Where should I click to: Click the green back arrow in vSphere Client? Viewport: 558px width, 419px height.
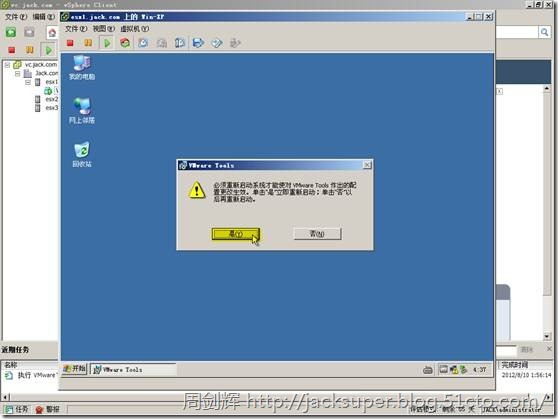[x=11, y=32]
